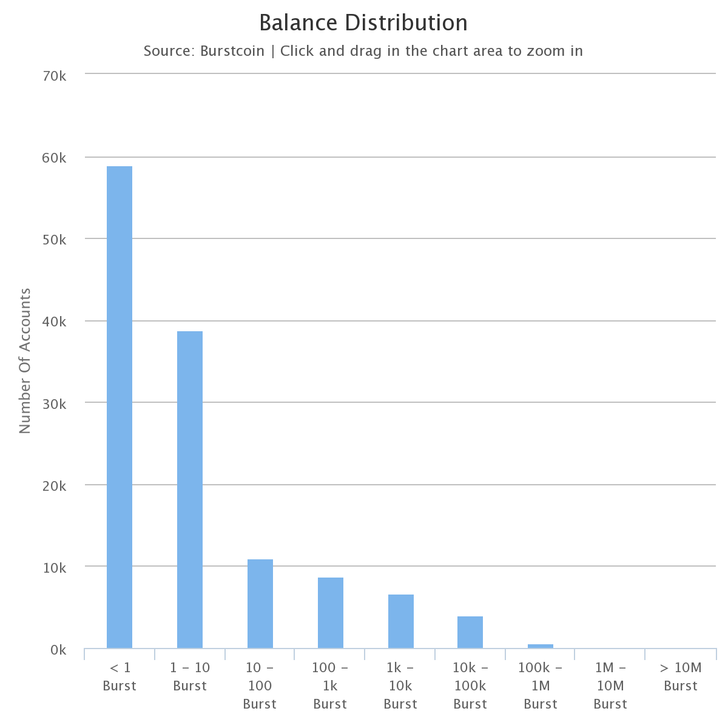The image size is (728, 728).
Task: Click the '< 1 Burst' bar
Action: tap(120, 406)
